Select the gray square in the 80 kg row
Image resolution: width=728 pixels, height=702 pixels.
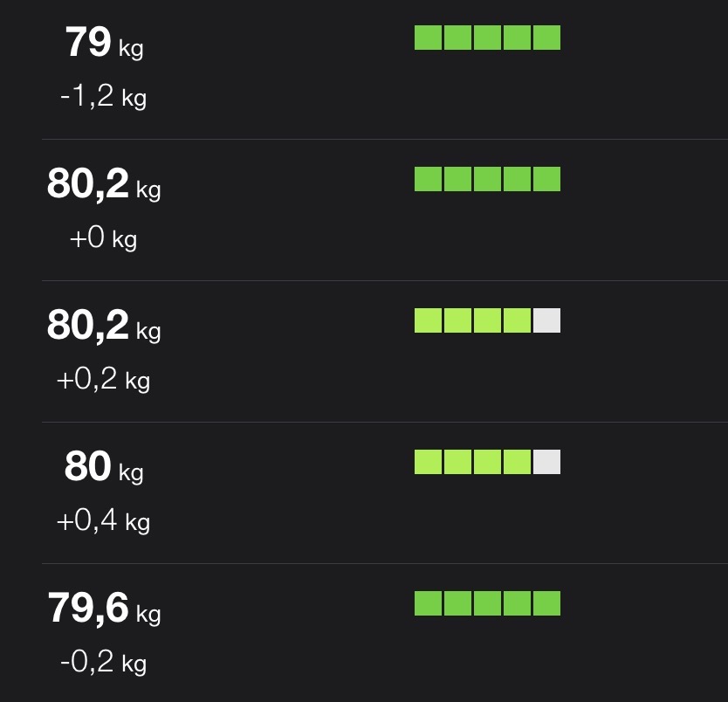tap(546, 462)
